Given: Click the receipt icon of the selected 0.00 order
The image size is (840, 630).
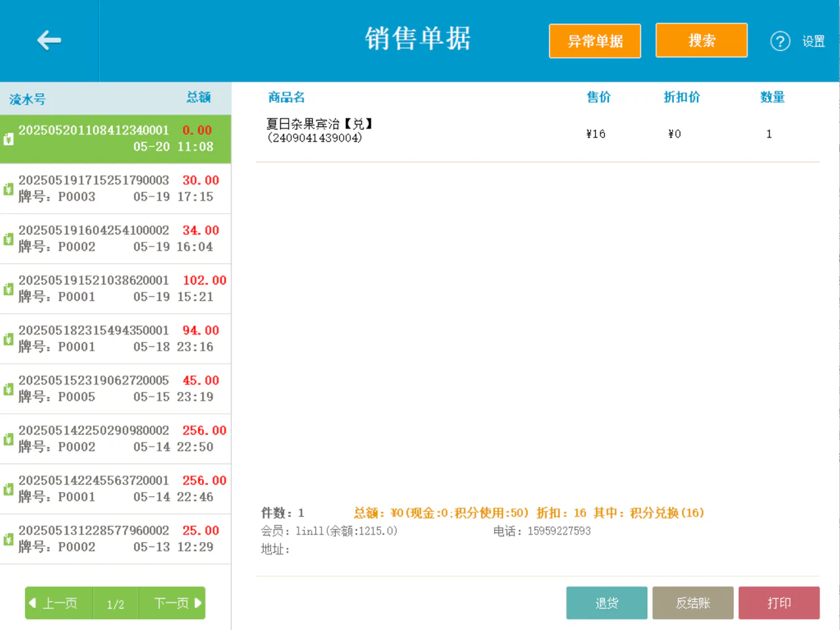Looking at the screenshot, I should coord(9,139).
